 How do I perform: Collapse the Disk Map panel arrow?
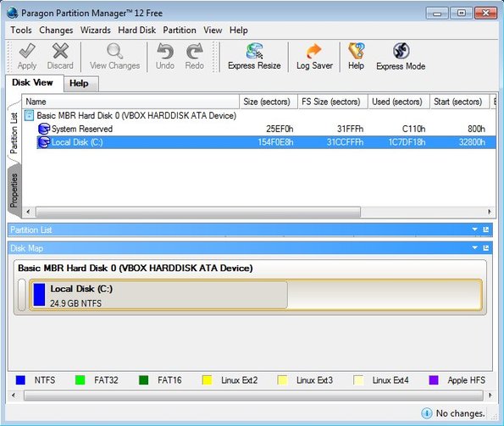click(474, 247)
